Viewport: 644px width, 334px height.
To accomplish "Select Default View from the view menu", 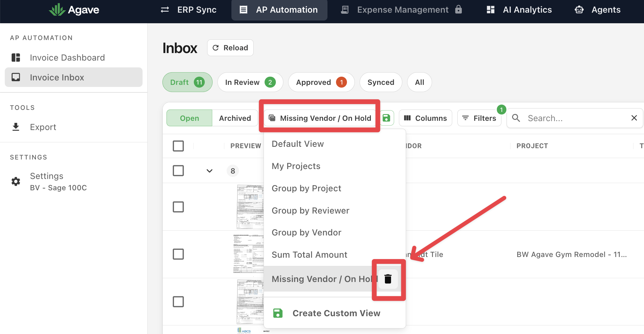I will (x=335, y=144).
